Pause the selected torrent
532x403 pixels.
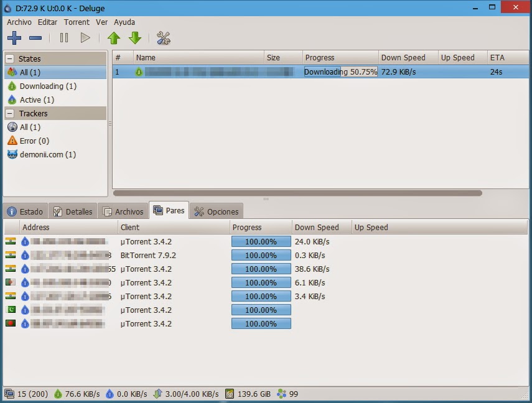tap(64, 38)
